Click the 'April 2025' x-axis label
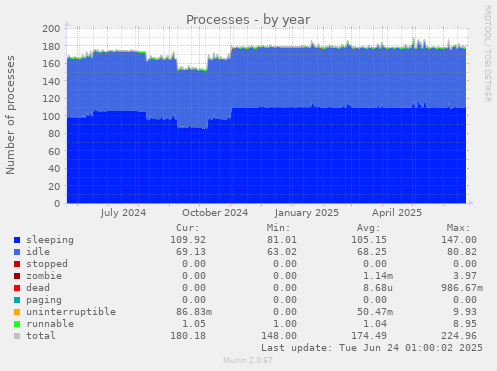Image resolution: width=497 pixels, height=371 pixels. tap(397, 213)
